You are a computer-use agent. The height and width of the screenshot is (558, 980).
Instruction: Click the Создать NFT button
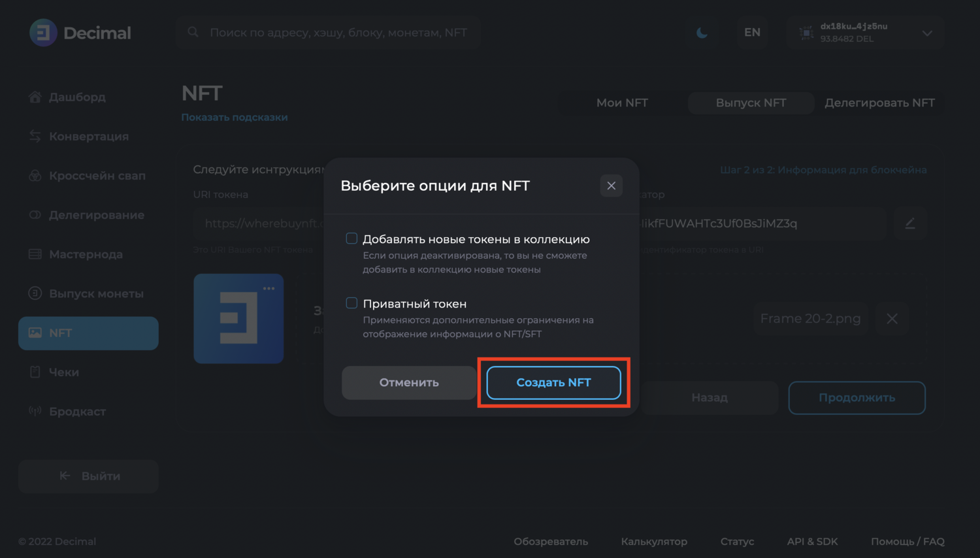[553, 383]
